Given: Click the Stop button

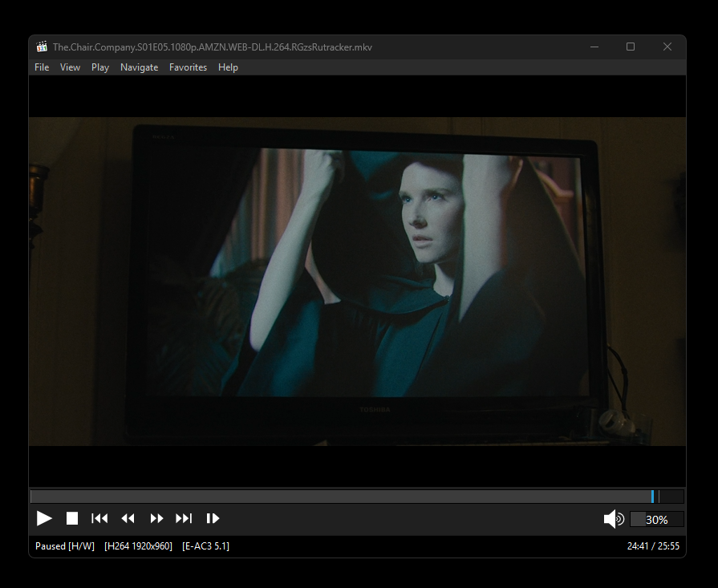Looking at the screenshot, I should click(x=72, y=518).
